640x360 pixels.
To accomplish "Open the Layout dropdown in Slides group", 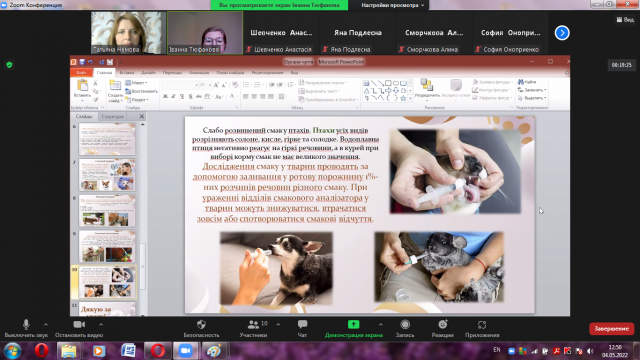I will coord(136,83).
